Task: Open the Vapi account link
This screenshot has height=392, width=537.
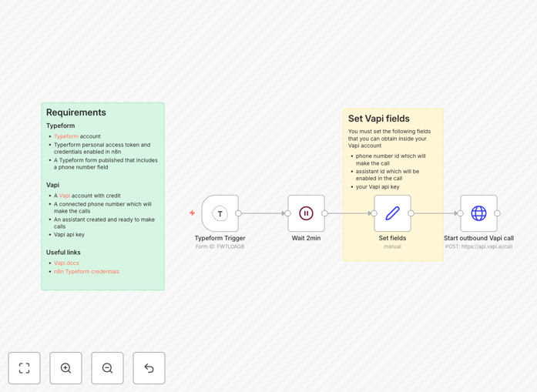Action: click(x=65, y=196)
